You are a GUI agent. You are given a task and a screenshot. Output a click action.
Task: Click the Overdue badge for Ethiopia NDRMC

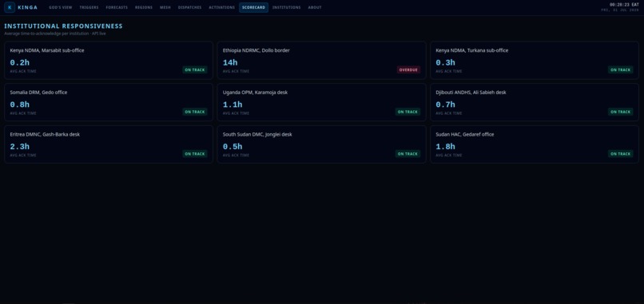(408, 69)
